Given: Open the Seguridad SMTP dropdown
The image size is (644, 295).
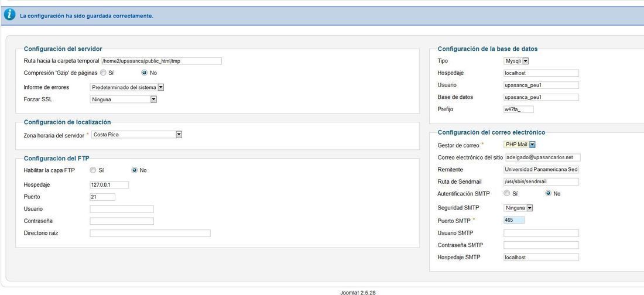Looking at the screenshot, I should point(518,208).
